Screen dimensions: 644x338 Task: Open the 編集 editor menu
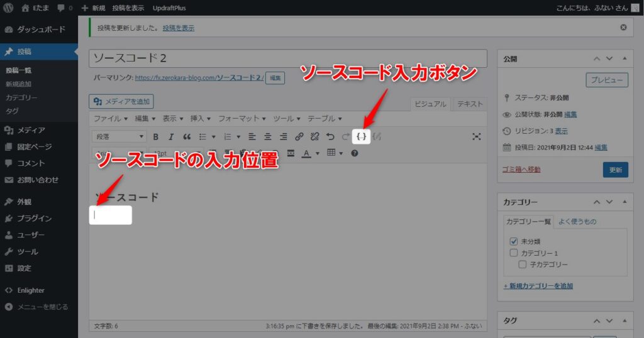[145, 119]
